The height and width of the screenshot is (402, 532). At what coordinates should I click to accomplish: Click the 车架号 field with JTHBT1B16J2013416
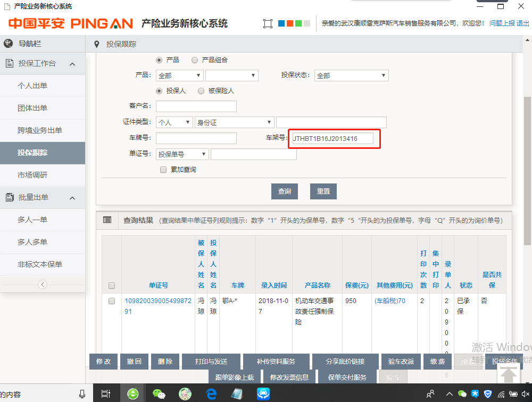(333, 138)
